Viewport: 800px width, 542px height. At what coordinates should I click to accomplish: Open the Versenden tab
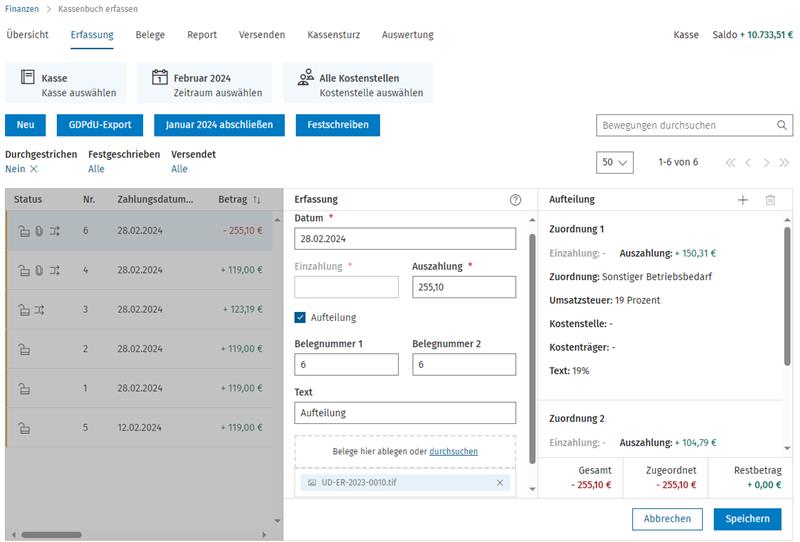click(x=262, y=35)
